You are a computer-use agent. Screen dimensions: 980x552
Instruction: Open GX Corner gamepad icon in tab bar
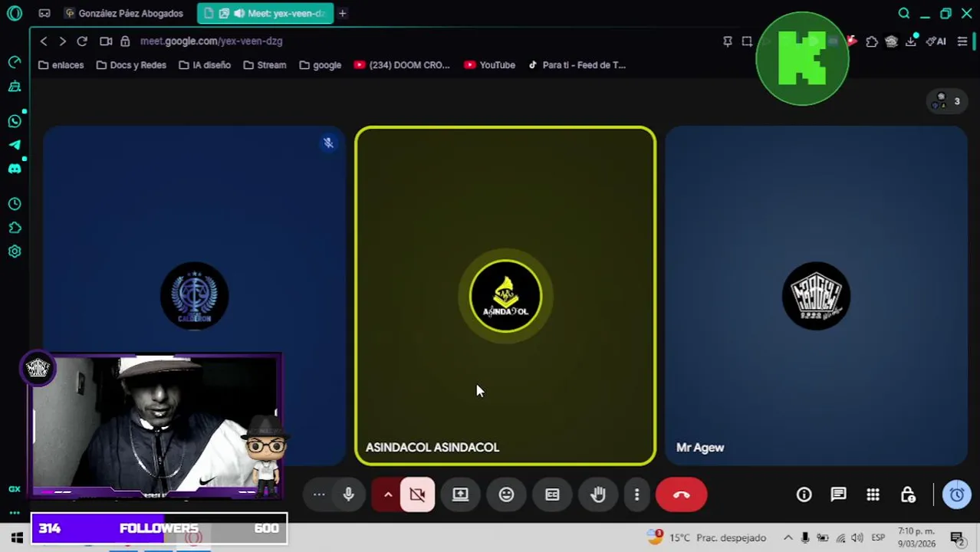coord(44,13)
